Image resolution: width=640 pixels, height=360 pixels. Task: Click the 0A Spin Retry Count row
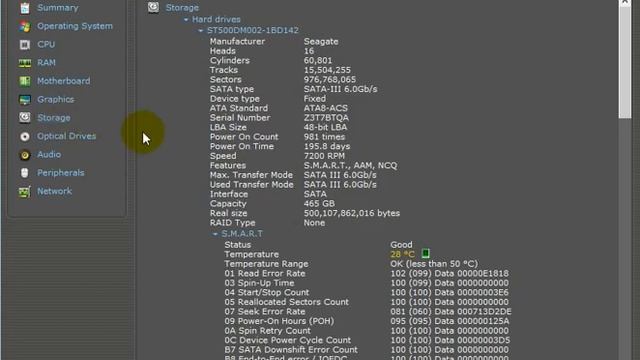(367, 331)
